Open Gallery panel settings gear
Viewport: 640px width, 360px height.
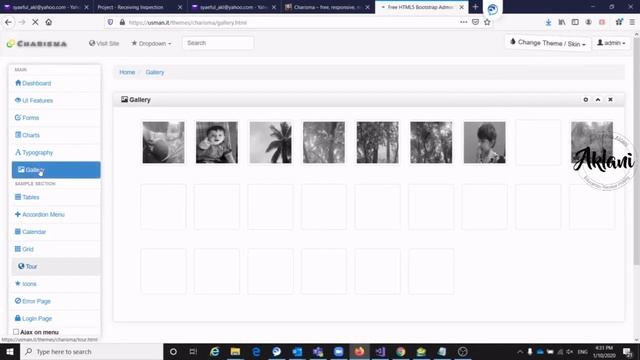586,100
